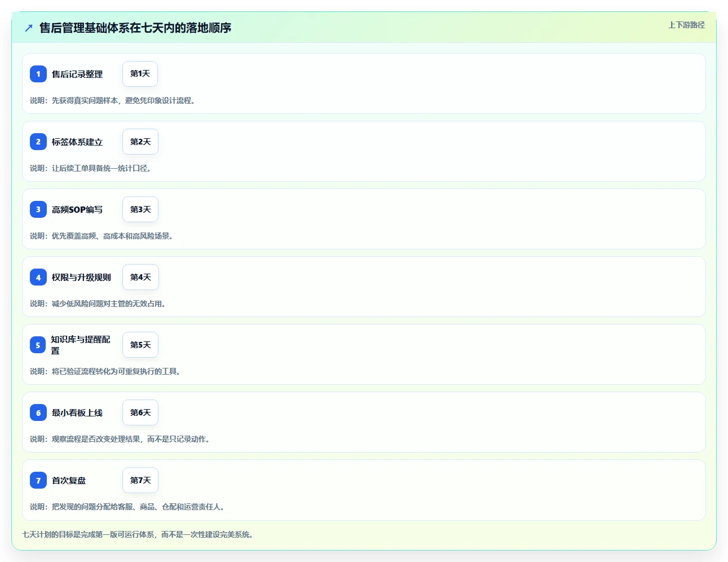Click the 第2天 day tag

140,142
